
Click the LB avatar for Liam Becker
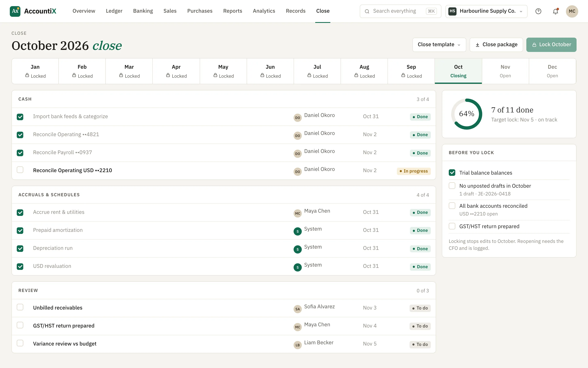297,345
